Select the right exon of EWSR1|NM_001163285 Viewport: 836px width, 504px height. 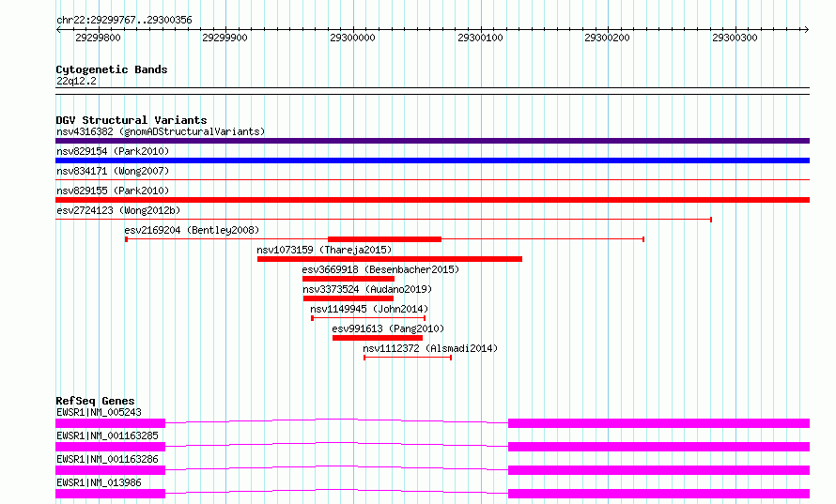pyautogui.click(x=659, y=447)
